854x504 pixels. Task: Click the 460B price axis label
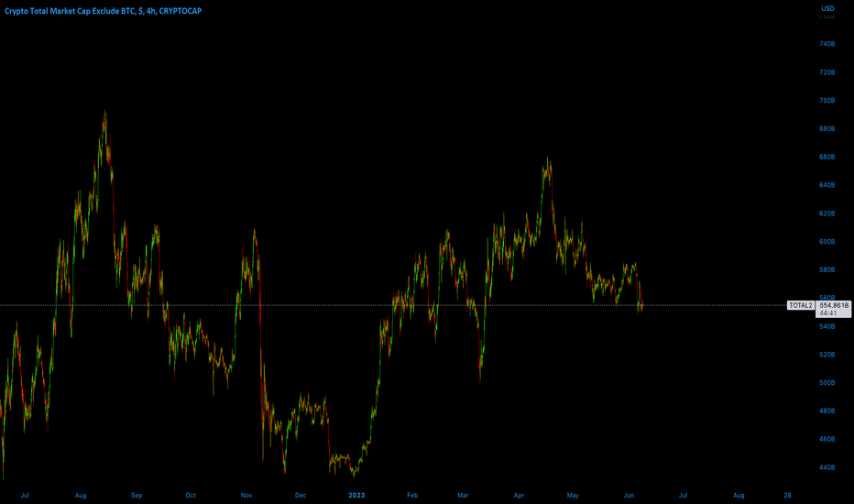tap(827, 439)
